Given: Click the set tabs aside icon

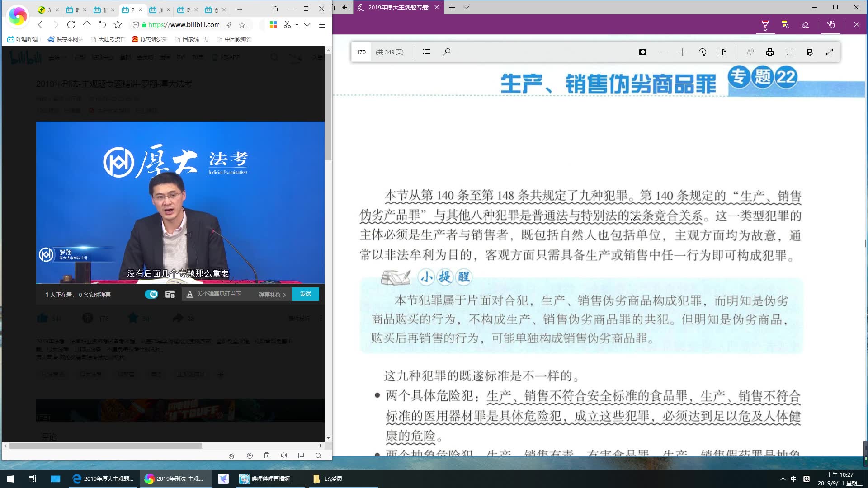Looking at the screenshot, I should coord(346,7).
